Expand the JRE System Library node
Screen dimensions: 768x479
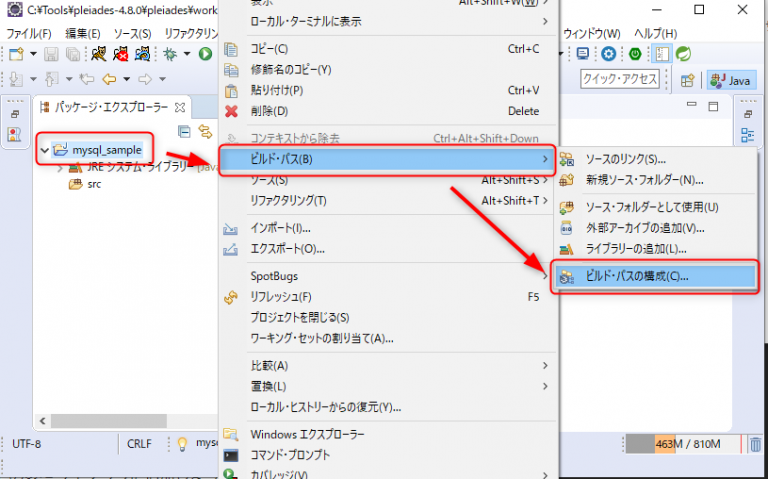[59, 167]
